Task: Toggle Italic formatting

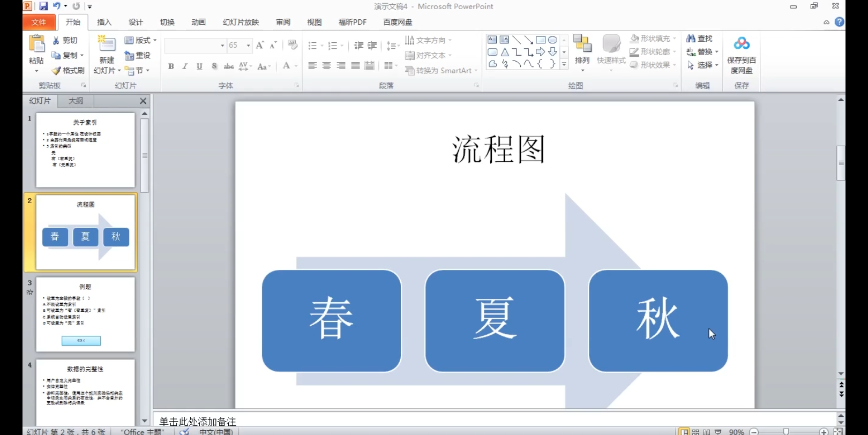Action: 185,66
